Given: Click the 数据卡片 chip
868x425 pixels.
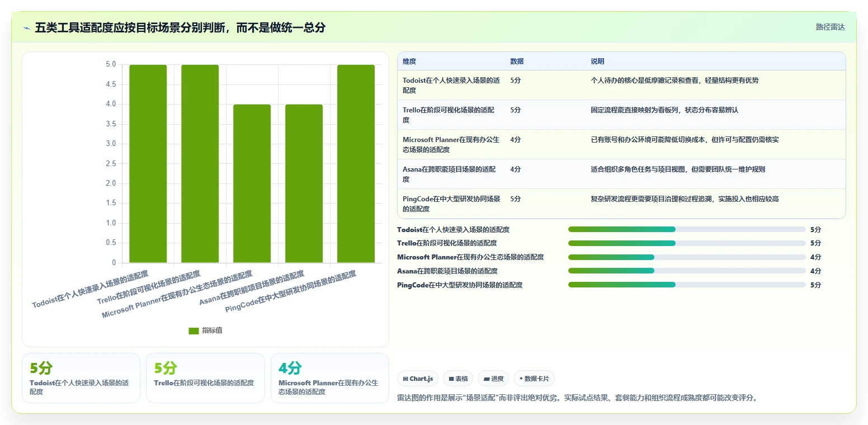Looking at the screenshot, I should click(x=534, y=379).
